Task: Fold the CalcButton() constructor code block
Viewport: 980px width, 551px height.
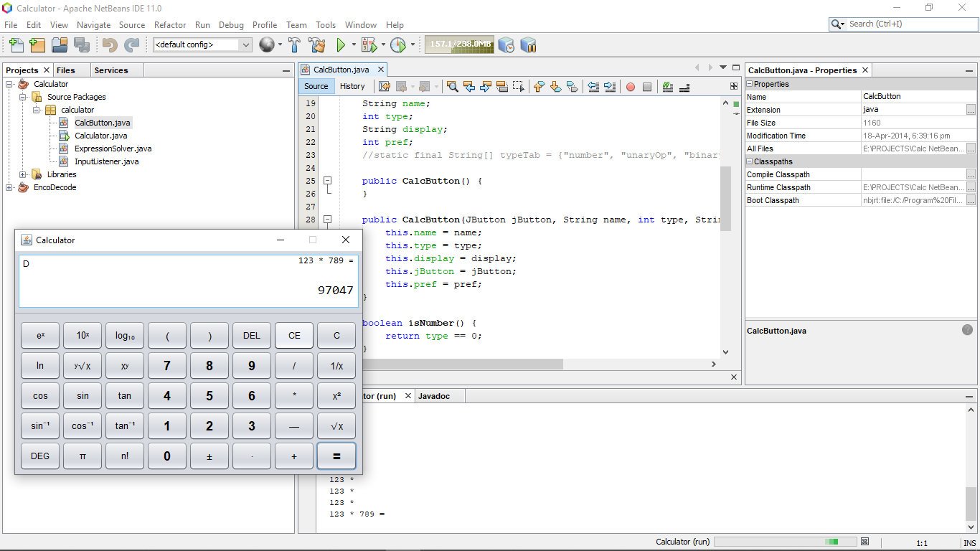Action: coord(328,181)
